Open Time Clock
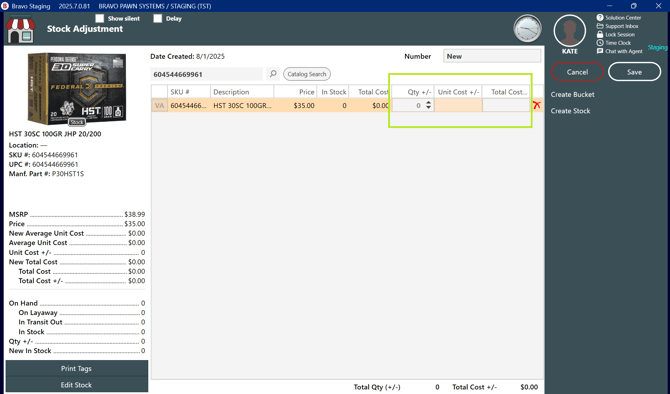 [614, 43]
